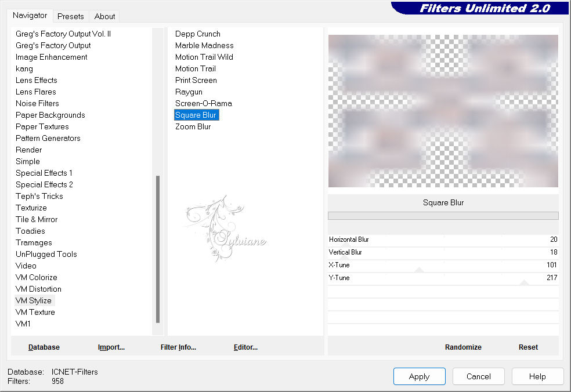Randomize the filter settings

click(x=463, y=347)
